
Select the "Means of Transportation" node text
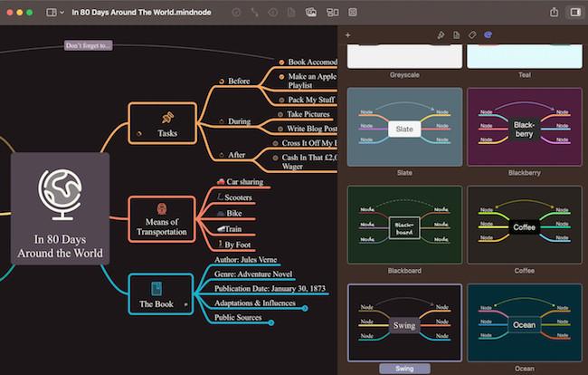point(162,226)
